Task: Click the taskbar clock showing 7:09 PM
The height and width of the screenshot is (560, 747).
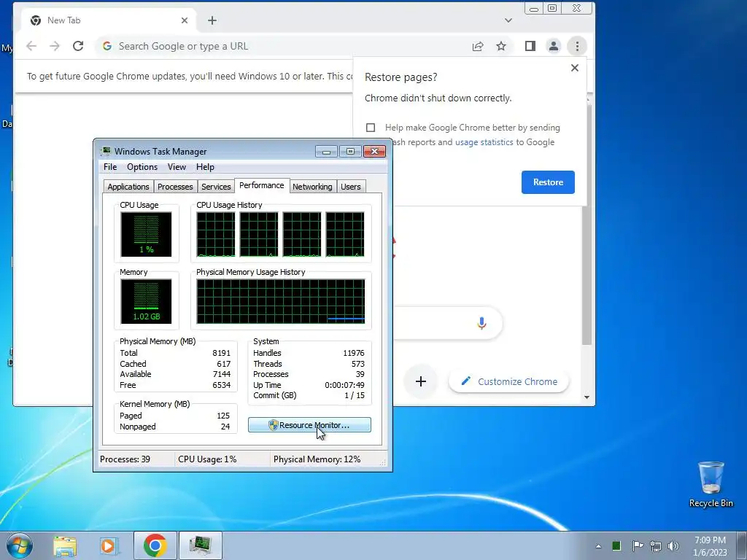Action: coord(710,546)
